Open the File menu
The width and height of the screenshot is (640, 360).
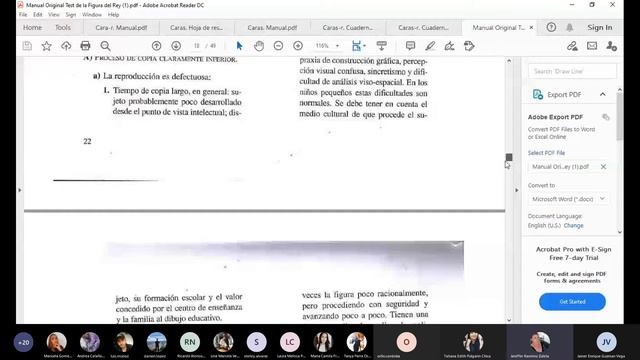23,14
